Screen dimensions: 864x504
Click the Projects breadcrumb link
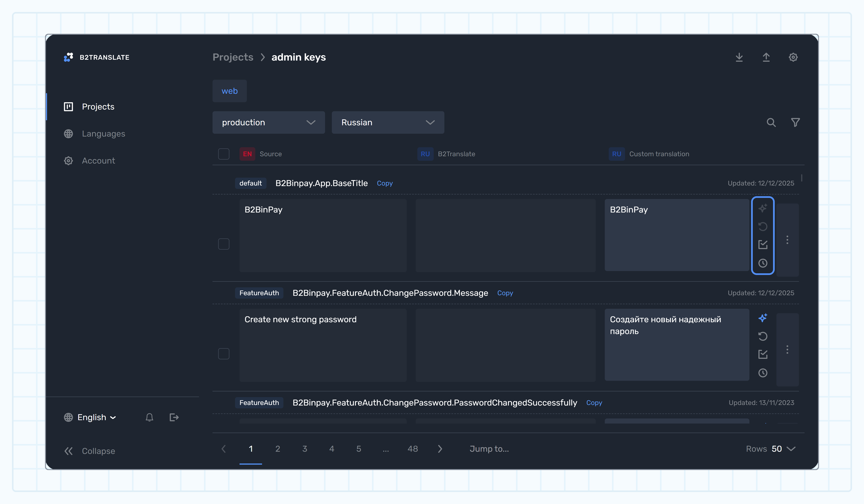233,57
